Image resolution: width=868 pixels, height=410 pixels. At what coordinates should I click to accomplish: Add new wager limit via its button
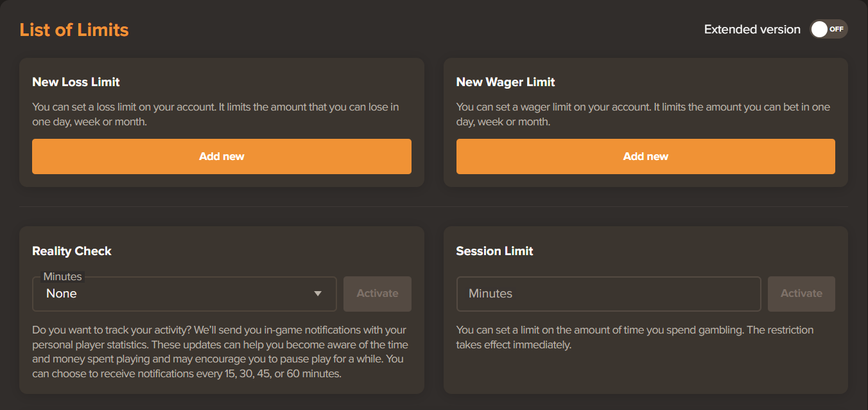(645, 156)
